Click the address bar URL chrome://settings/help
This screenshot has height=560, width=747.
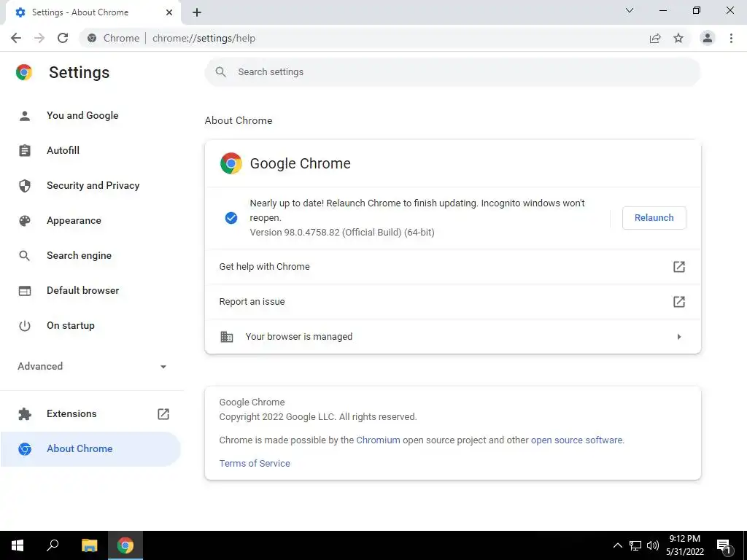204,38
